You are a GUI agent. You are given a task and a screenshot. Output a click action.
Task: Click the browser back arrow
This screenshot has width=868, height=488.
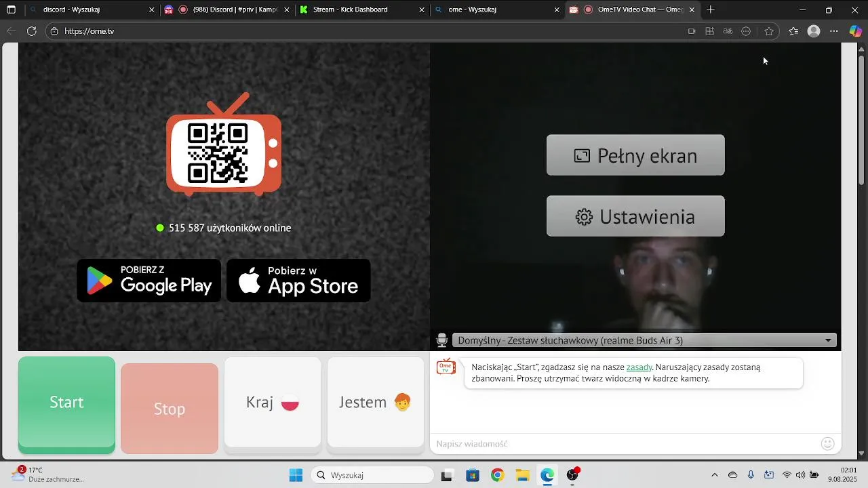pyautogui.click(x=11, y=31)
